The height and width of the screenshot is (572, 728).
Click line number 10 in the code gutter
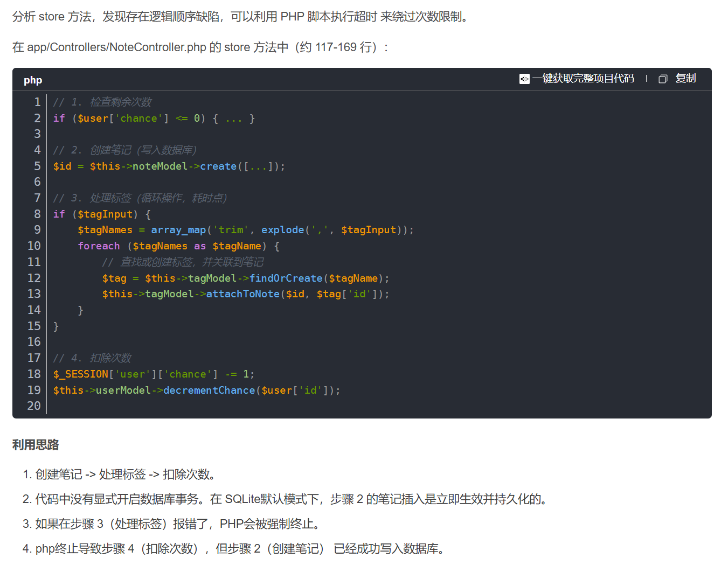click(34, 246)
